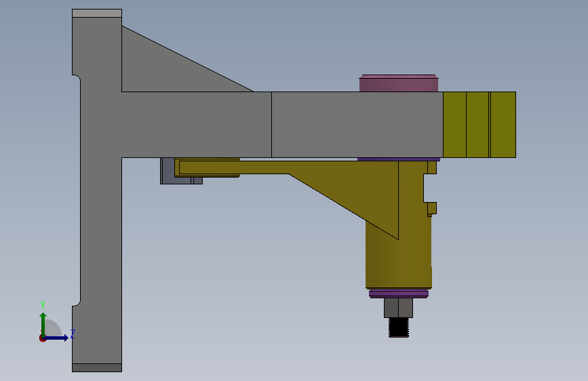The width and height of the screenshot is (588, 381).
Task: Select the black threaded bolt end
Action: click(x=399, y=327)
